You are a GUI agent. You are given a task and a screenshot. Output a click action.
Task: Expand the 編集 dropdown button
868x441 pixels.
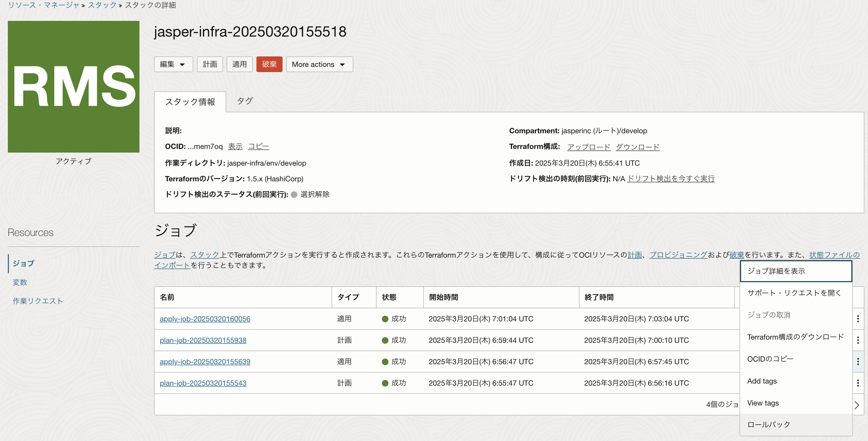click(173, 64)
